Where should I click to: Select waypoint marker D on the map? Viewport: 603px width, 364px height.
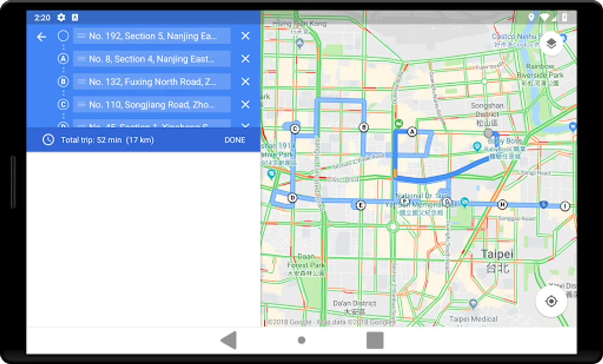pyautogui.click(x=292, y=198)
